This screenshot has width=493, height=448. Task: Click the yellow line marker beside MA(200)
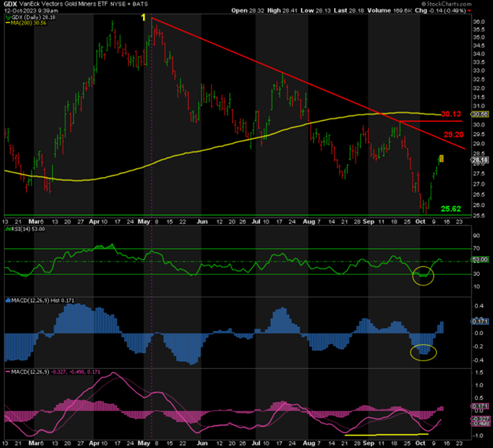(x=8, y=23)
